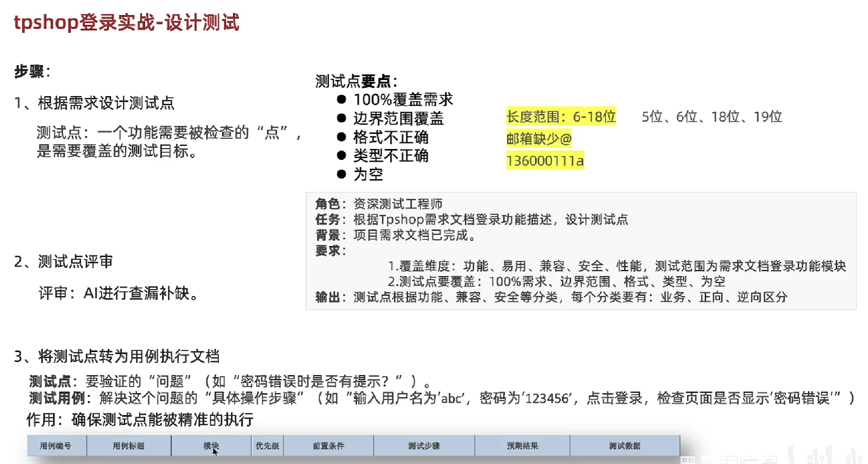
Task: Select the text "评审：AI进行查漏补缺。"
Action: point(118,293)
